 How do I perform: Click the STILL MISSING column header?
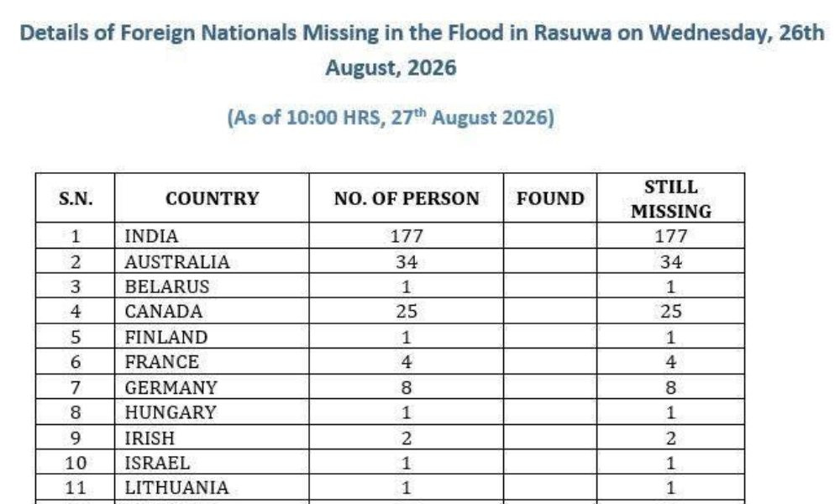pos(670,198)
